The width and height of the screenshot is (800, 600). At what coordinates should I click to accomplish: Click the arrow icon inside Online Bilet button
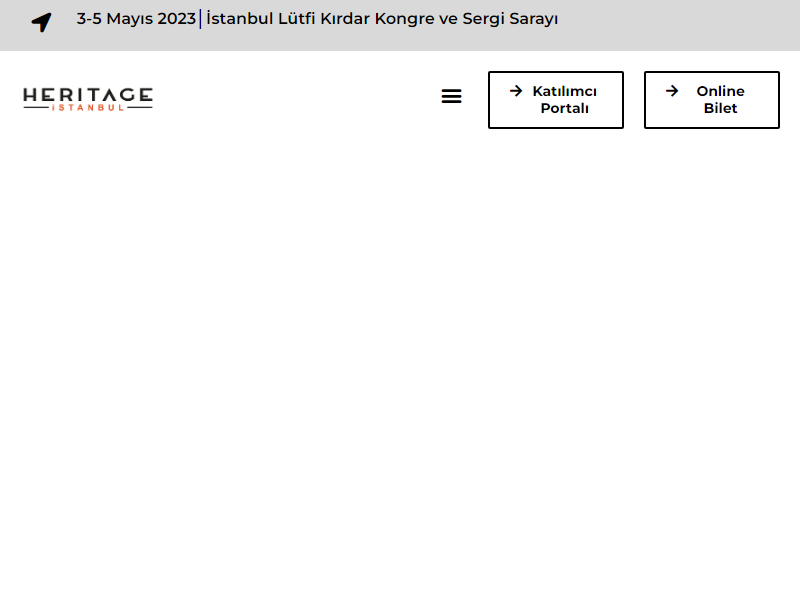[x=672, y=91]
